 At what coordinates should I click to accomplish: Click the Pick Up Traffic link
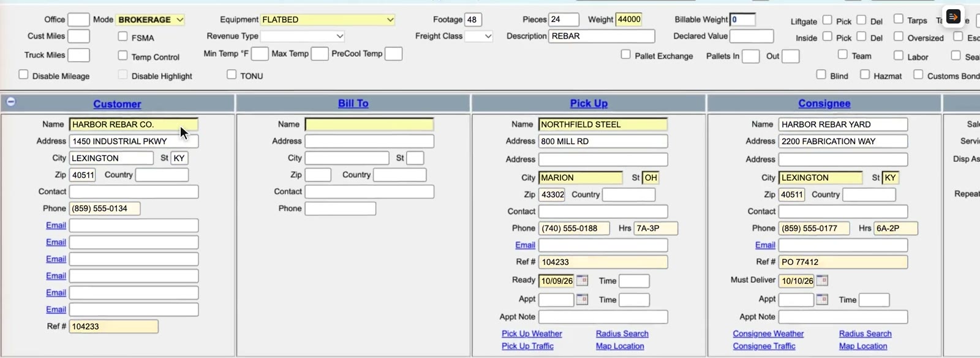tap(527, 346)
